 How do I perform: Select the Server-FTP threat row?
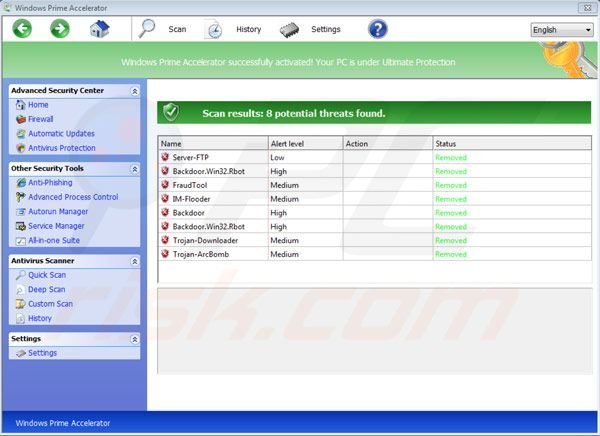[x=375, y=157]
